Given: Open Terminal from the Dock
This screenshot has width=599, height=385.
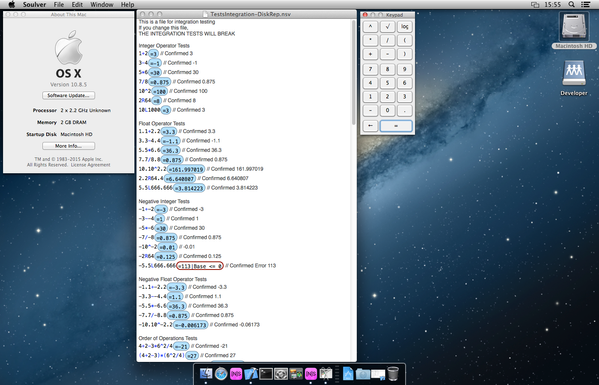Looking at the screenshot, I should 266,373.
